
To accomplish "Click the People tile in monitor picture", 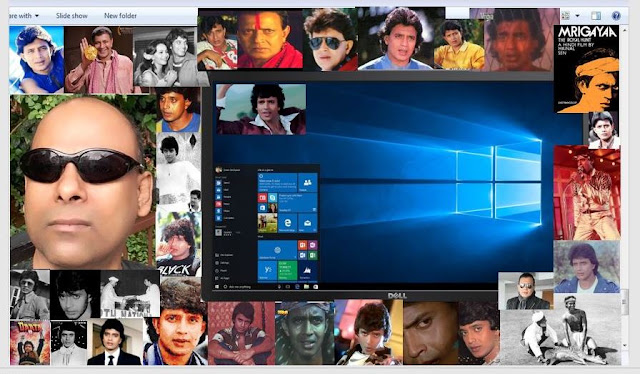I will [308, 183].
